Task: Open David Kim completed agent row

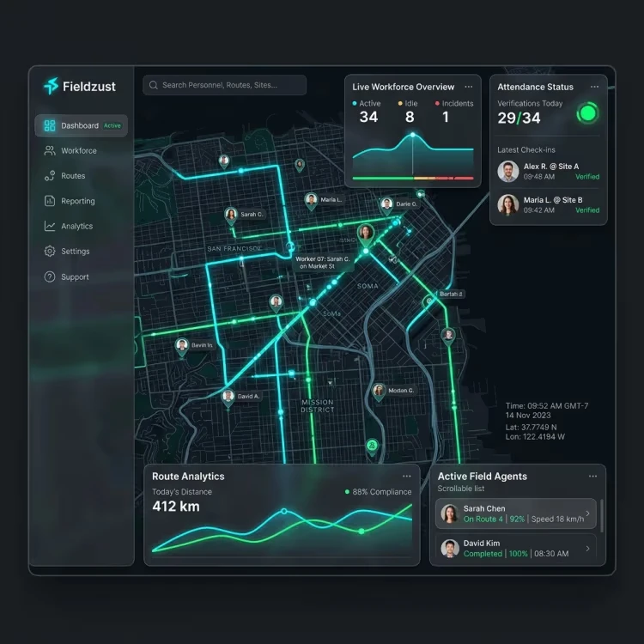Action: click(516, 549)
